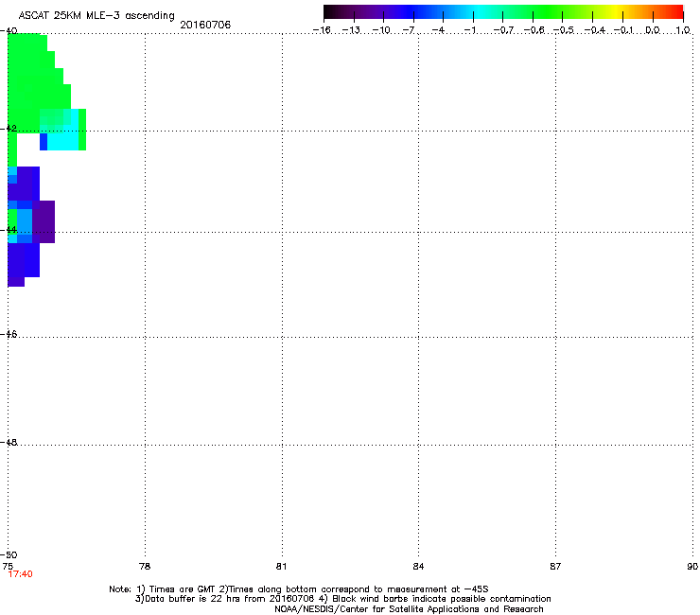Click the color bar label -16
Image resolution: width=700 pixels, height=615 pixels.
(322, 30)
